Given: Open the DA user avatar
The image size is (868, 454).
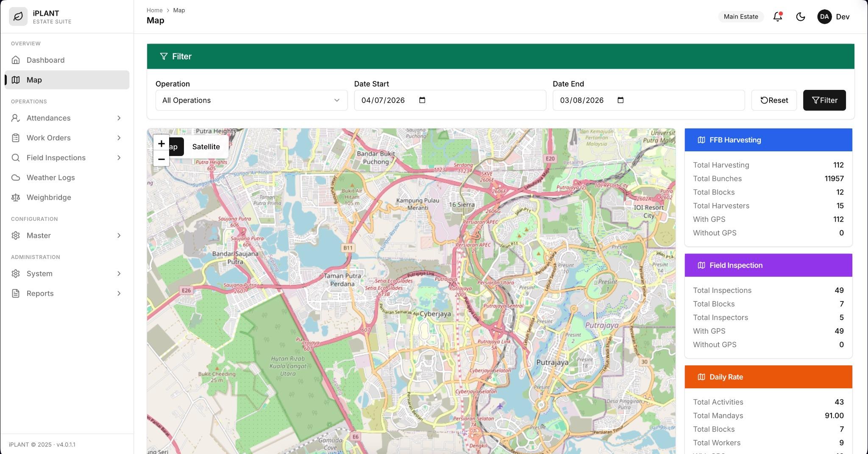Looking at the screenshot, I should 824,17.
